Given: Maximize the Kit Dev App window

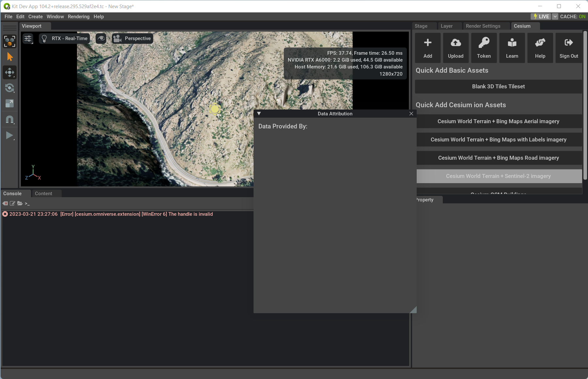Looking at the screenshot, I should click(x=559, y=6).
